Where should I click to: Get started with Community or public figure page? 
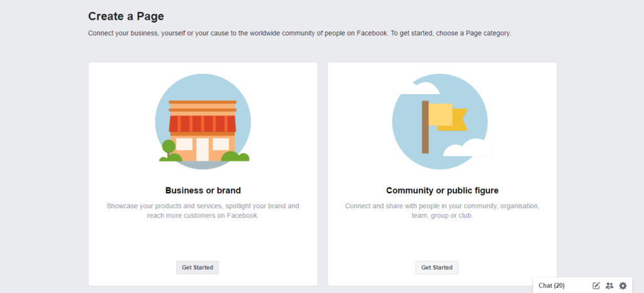pos(437,268)
